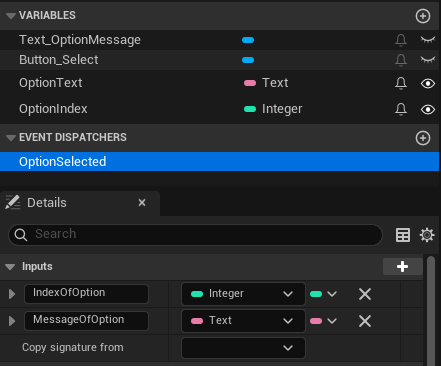Collapse the Variables section
Screen dimensions: 441x366
click(x=11, y=16)
